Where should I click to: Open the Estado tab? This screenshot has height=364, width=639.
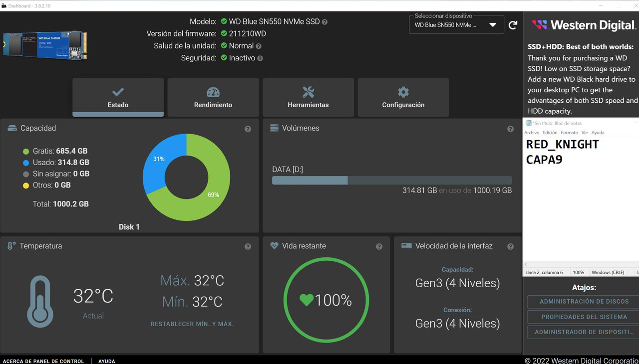118,97
